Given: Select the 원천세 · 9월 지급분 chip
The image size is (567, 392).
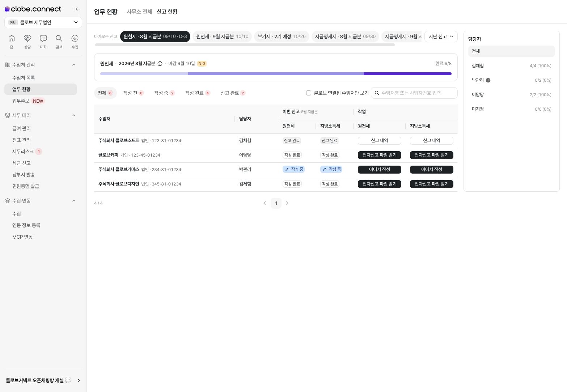Looking at the screenshot, I should 222,37.
